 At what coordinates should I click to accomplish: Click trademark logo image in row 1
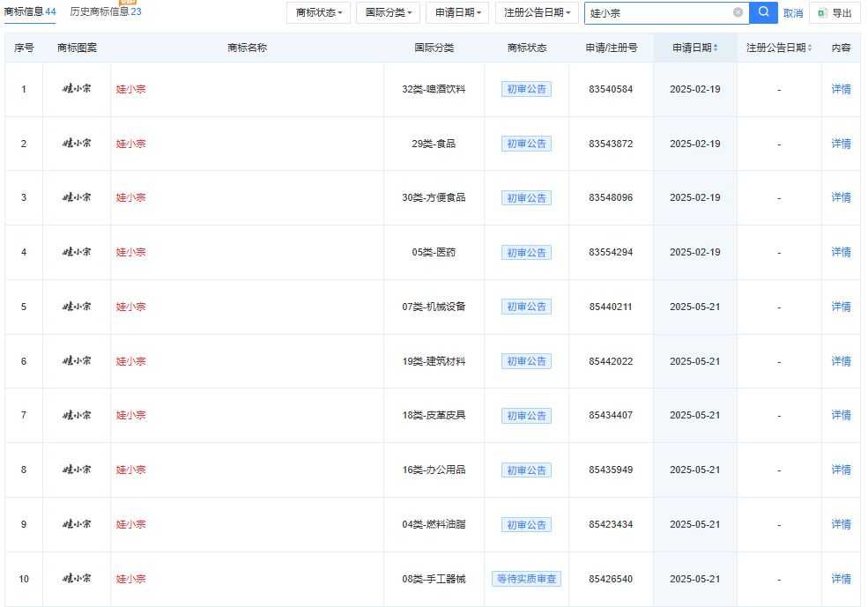coord(77,88)
